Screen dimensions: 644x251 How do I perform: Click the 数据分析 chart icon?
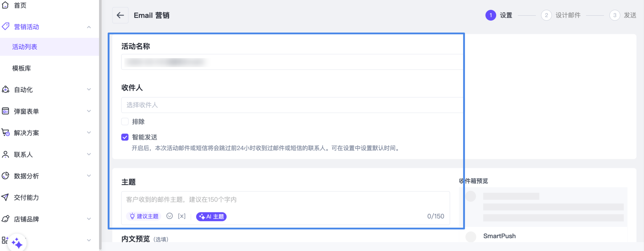coord(5,176)
